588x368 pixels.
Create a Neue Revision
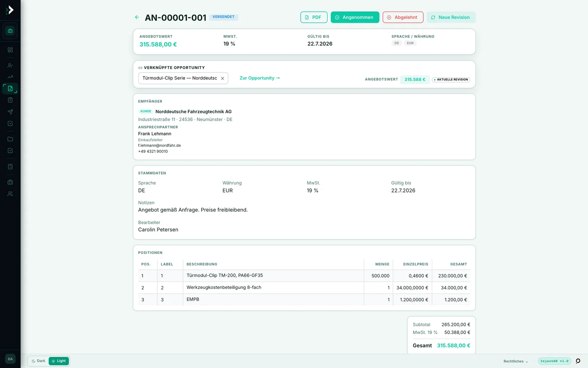coord(451,17)
